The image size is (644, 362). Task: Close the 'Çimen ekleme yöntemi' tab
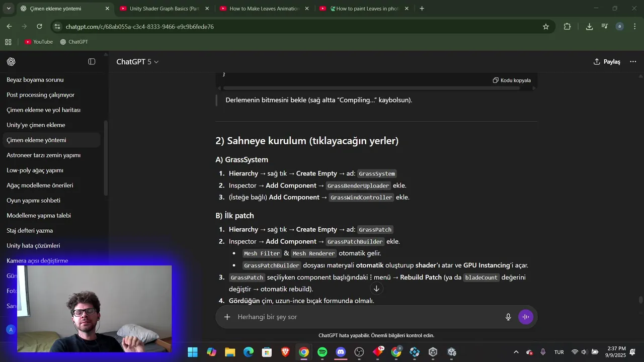pos(107,9)
